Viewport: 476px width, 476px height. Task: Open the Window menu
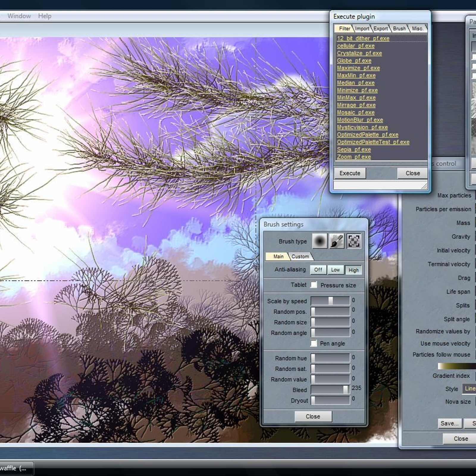(x=19, y=16)
